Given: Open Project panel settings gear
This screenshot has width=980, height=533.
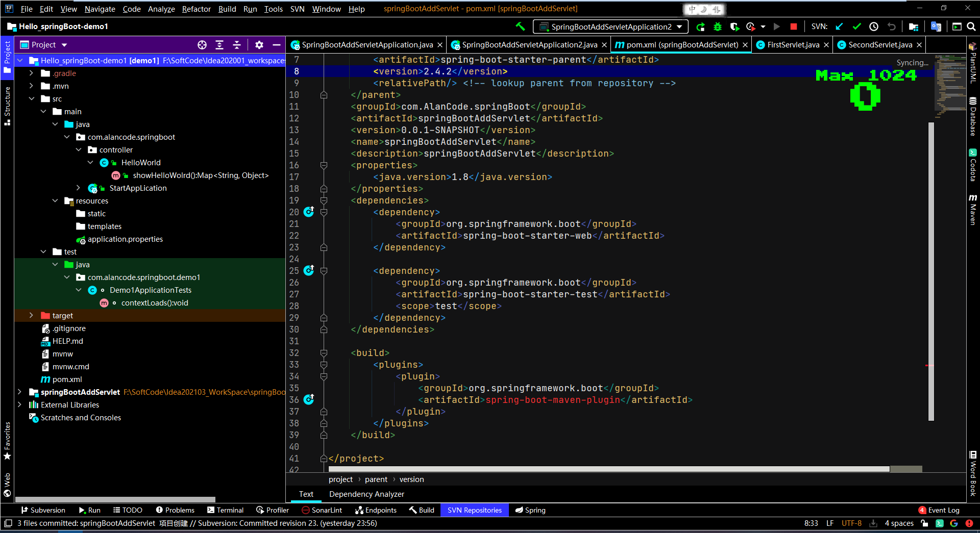Looking at the screenshot, I should (259, 45).
